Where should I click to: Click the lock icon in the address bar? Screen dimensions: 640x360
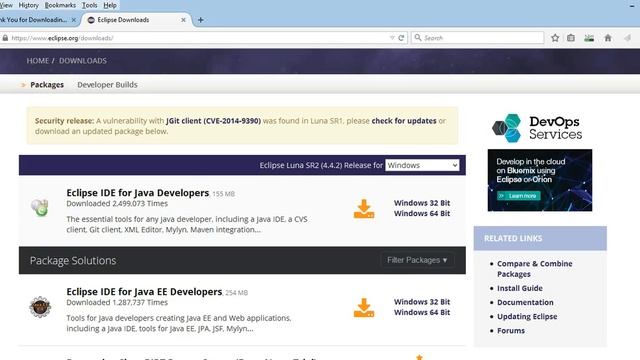pyautogui.click(x=5, y=38)
